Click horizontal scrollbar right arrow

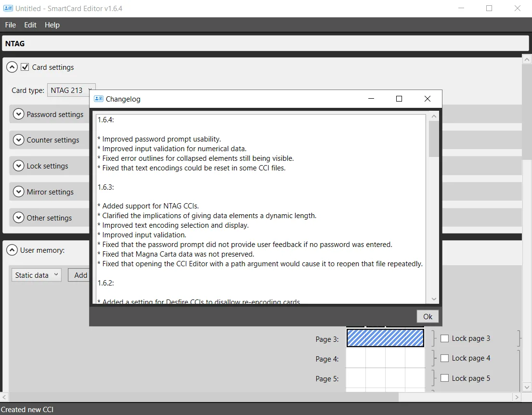click(517, 397)
